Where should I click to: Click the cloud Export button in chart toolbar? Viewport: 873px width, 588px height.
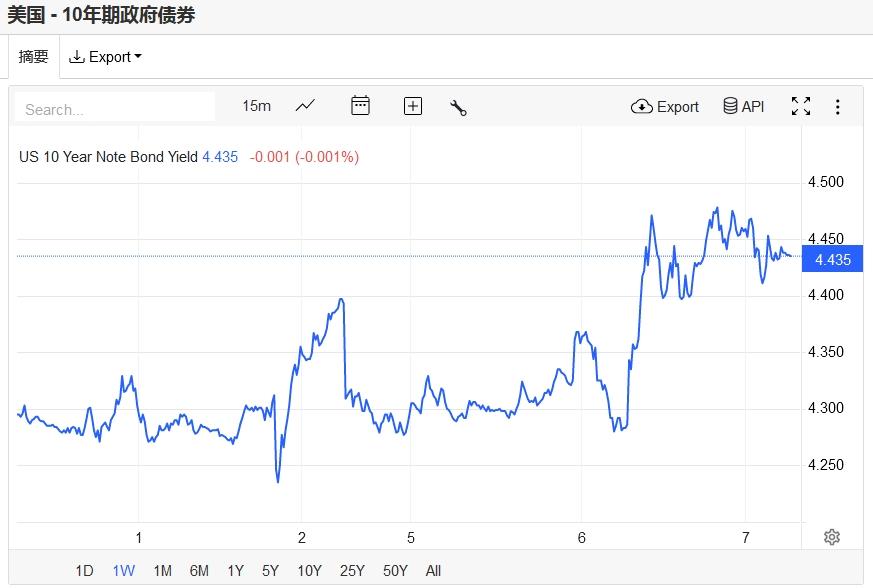665,107
